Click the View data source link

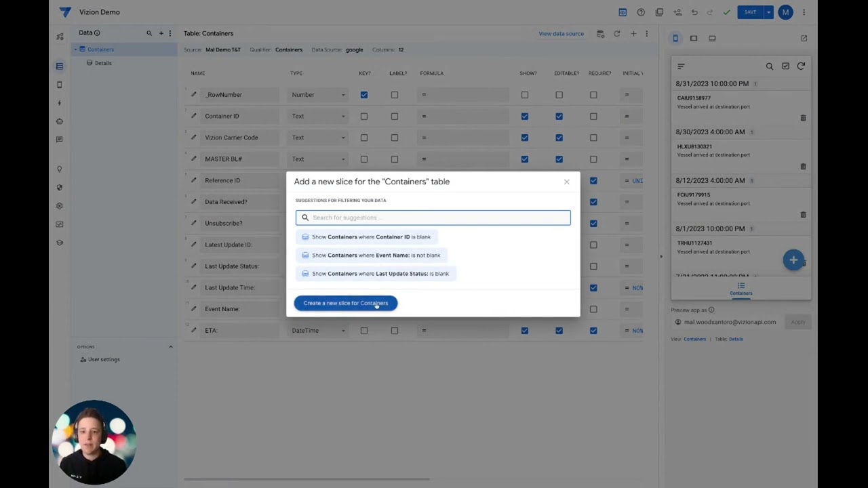click(561, 33)
